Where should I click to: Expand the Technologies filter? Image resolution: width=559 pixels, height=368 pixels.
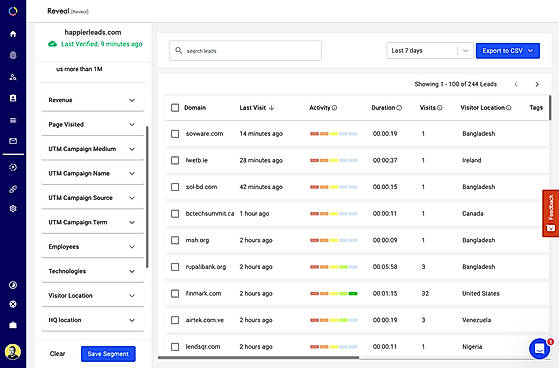point(93,271)
